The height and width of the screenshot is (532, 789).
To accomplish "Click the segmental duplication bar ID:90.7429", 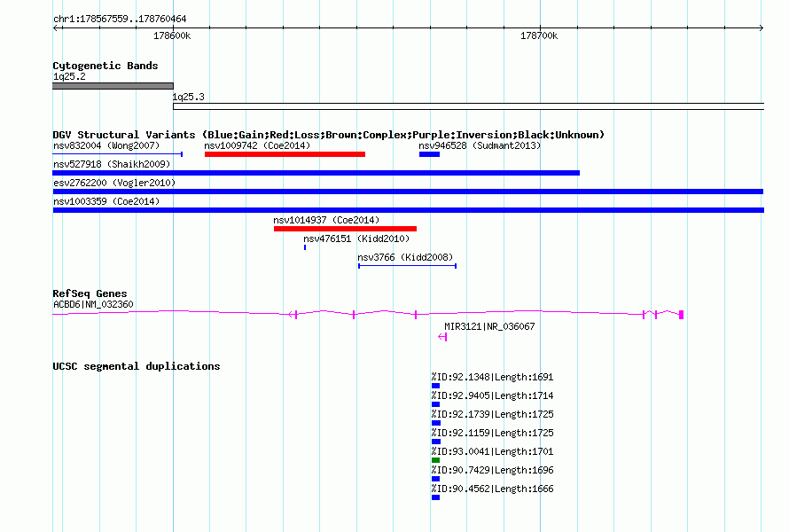I will pyautogui.click(x=436, y=479).
